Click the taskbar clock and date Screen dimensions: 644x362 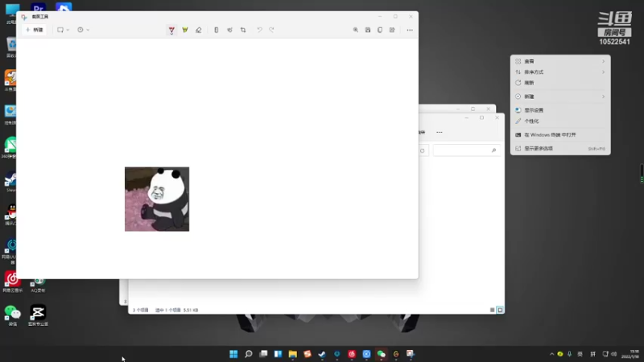(630, 354)
